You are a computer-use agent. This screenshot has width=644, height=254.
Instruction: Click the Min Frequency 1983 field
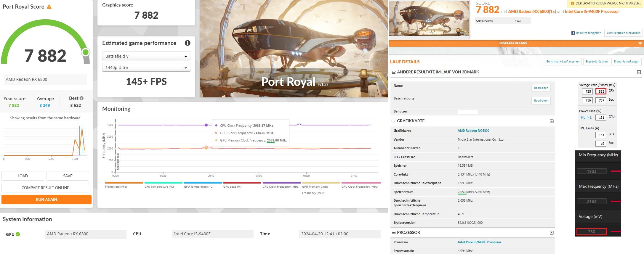tap(592, 171)
